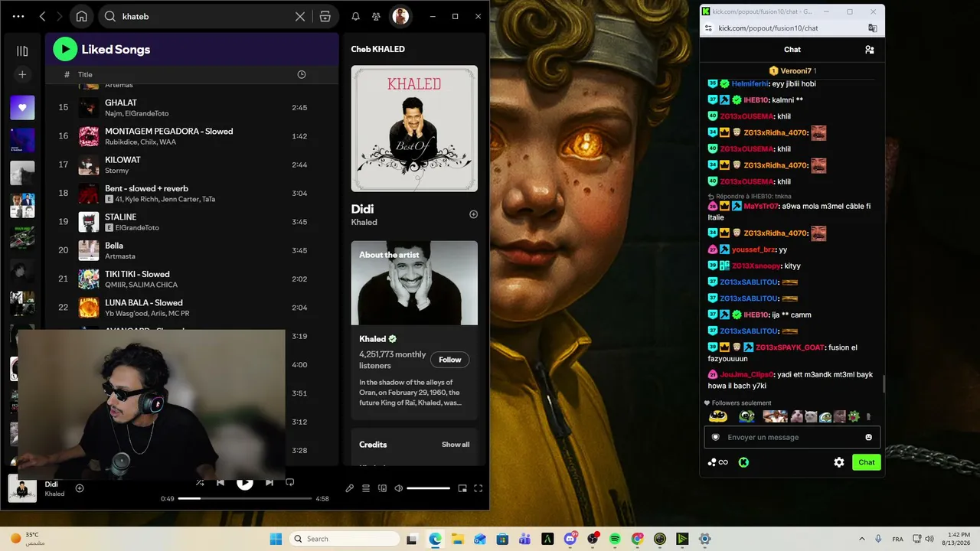Seek within the Didi playback progress bar
Viewport: 980px width, 551px height.
tap(245, 499)
